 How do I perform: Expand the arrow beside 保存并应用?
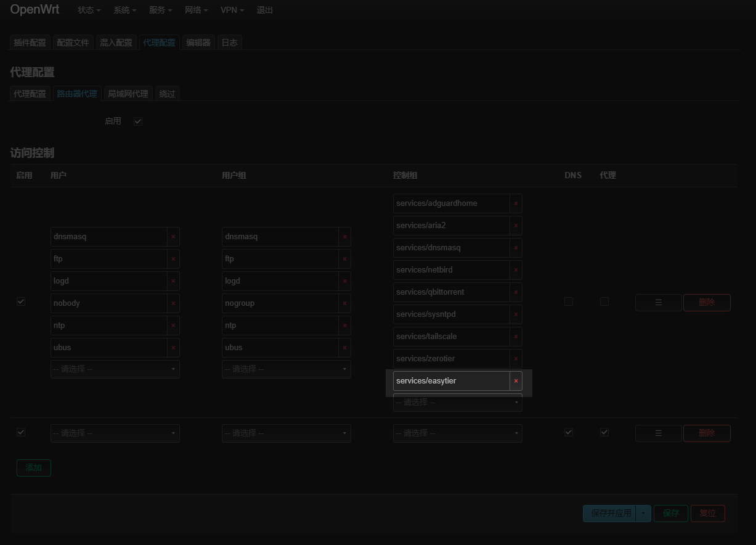[643, 514]
